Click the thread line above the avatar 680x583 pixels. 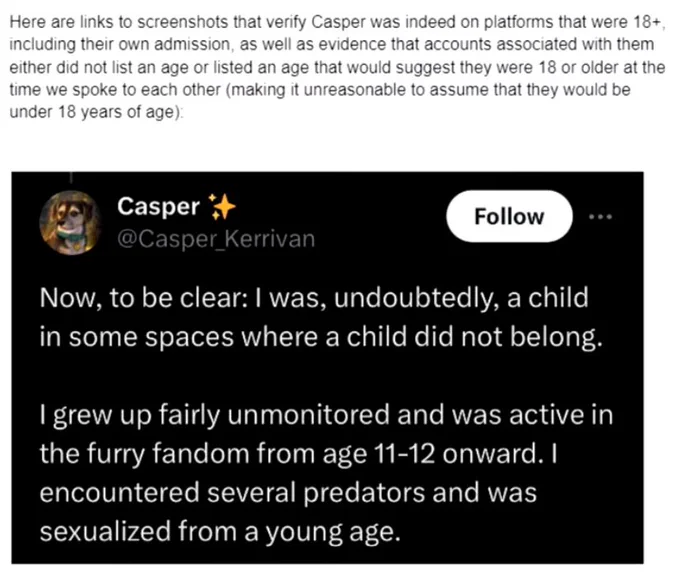point(71,177)
